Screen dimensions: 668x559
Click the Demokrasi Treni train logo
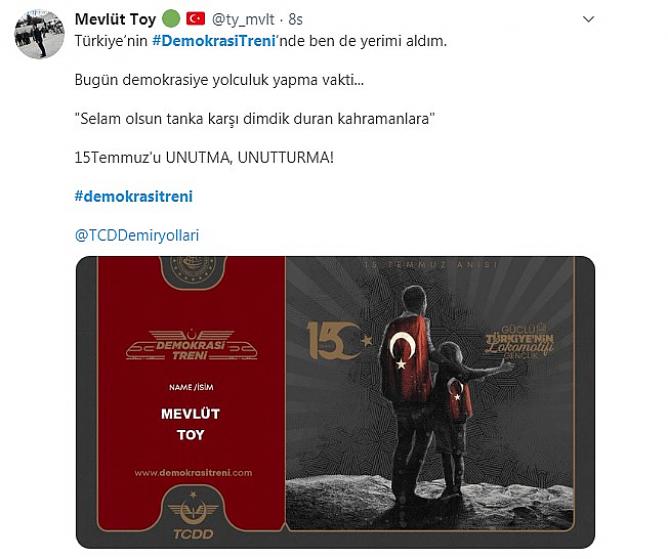[x=191, y=344]
